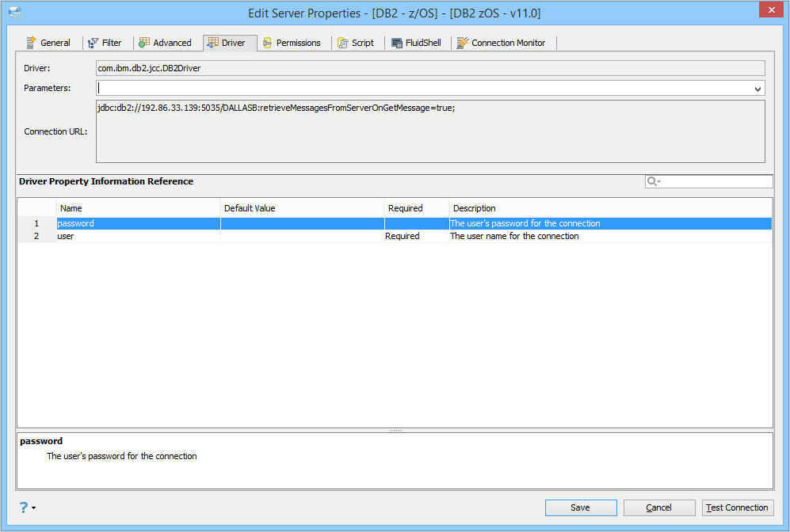Viewport: 790px width, 532px height.
Task: Switch to the Connection Monitor tab
Action: (x=502, y=43)
